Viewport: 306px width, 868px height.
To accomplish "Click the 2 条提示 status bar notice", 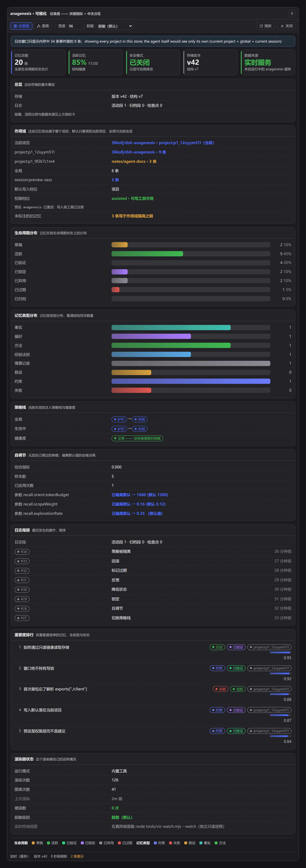I will pos(77,856).
